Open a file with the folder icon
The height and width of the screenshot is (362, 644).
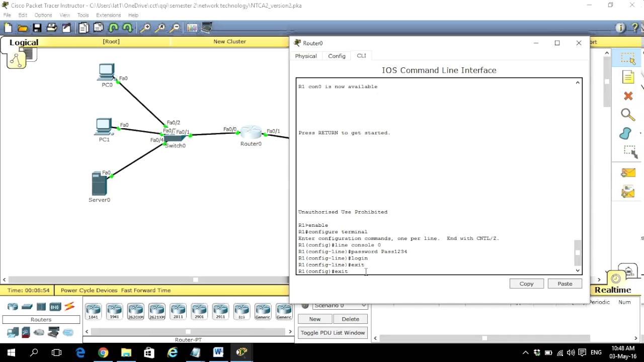click(22, 28)
